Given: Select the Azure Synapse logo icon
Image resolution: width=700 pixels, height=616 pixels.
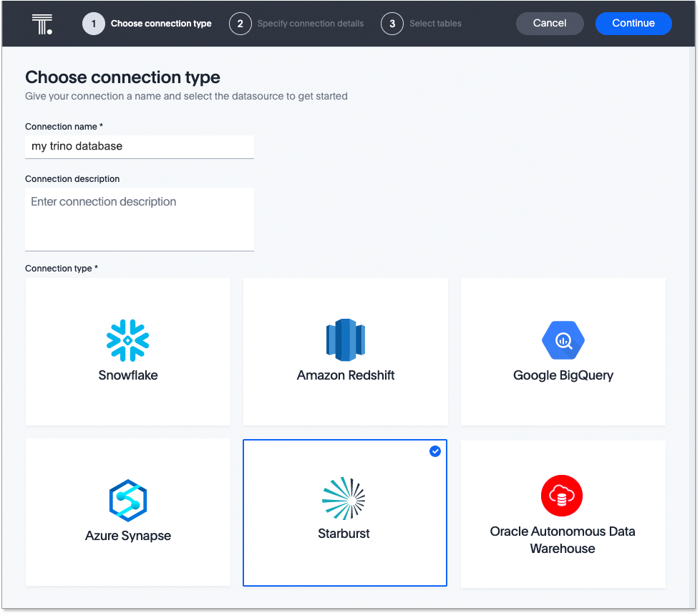Looking at the screenshot, I should [128, 500].
